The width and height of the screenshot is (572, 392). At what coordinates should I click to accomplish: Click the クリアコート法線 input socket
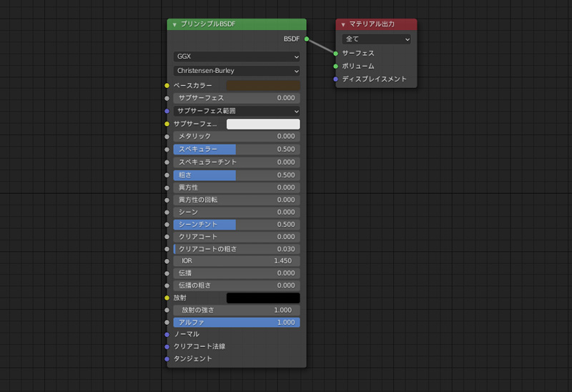167,346
